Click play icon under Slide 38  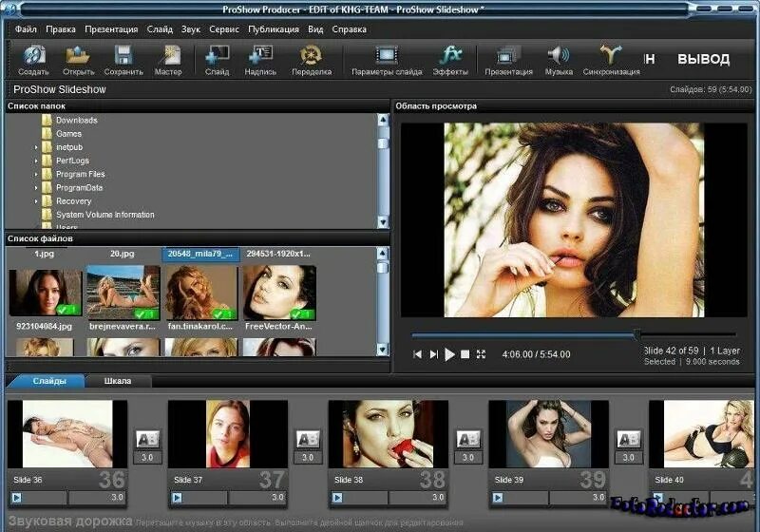(x=337, y=498)
